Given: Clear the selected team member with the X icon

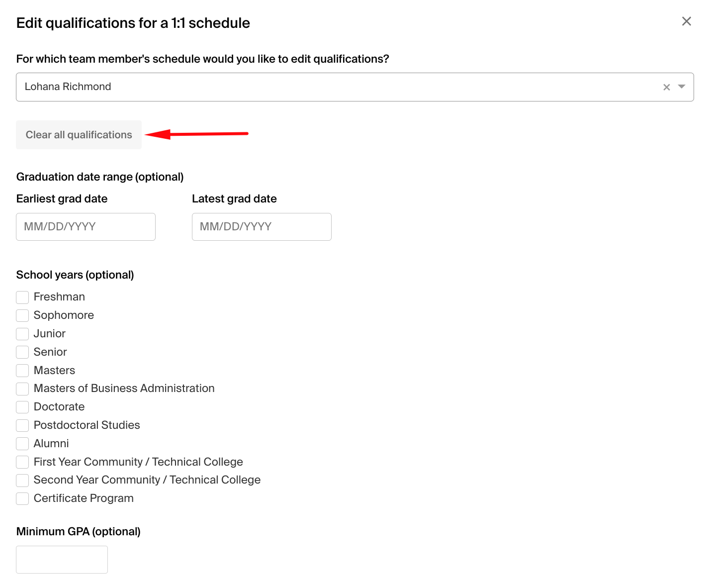Looking at the screenshot, I should (667, 87).
